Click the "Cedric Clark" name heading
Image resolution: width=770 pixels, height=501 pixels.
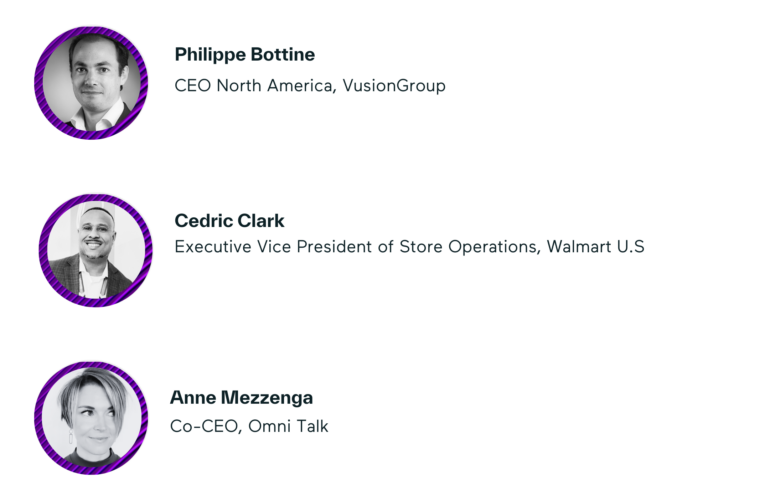[229, 221]
